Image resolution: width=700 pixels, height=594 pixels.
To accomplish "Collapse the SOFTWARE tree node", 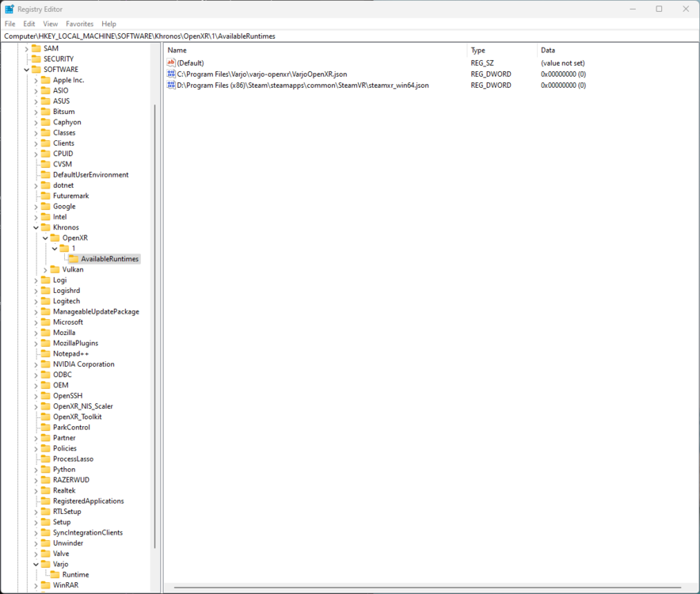I will [x=26, y=70].
